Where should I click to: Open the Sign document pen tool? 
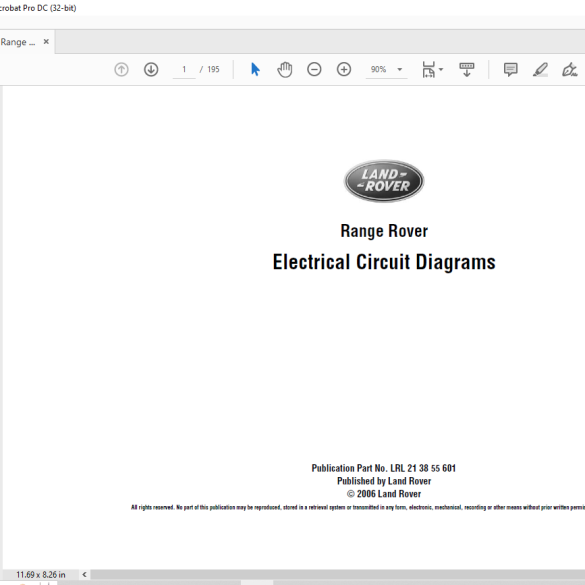tap(569, 69)
